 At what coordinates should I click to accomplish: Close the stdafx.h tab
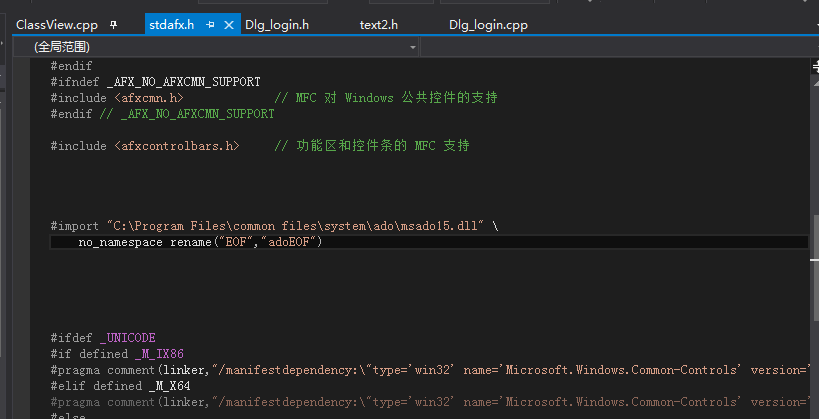pyautogui.click(x=229, y=25)
